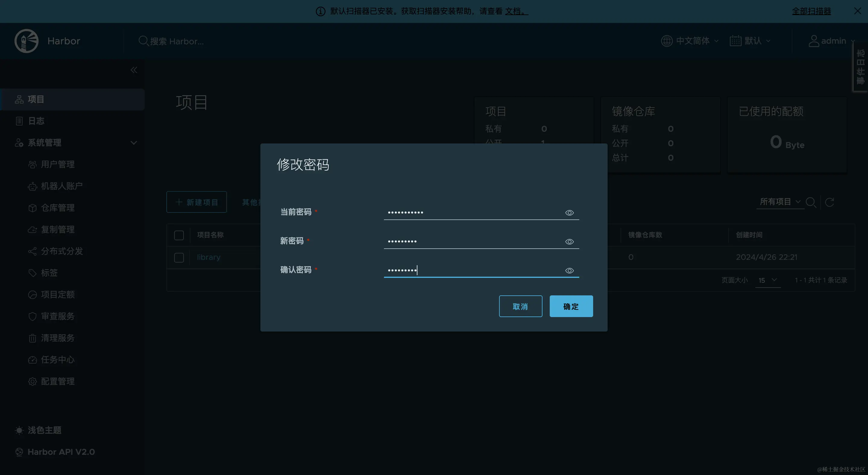Open the Harbor search magnifier icon
The width and height of the screenshot is (868, 475).
(x=143, y=41)
